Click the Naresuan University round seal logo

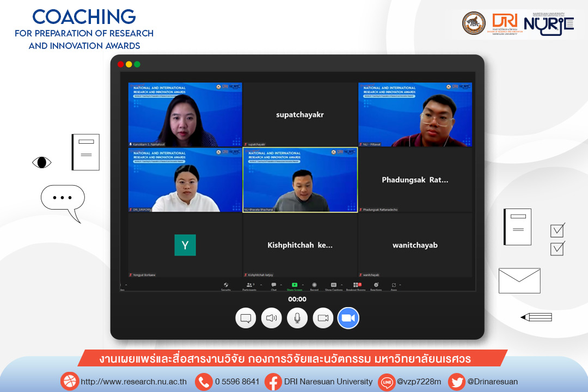(474, 23)
